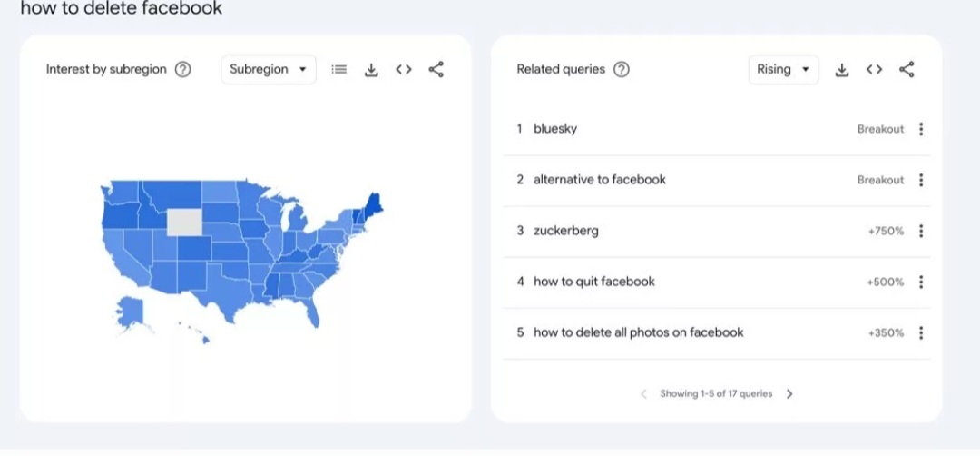The image size is (980, 456).
Task: Open the Rising dropdown
Action: [784, 69]
